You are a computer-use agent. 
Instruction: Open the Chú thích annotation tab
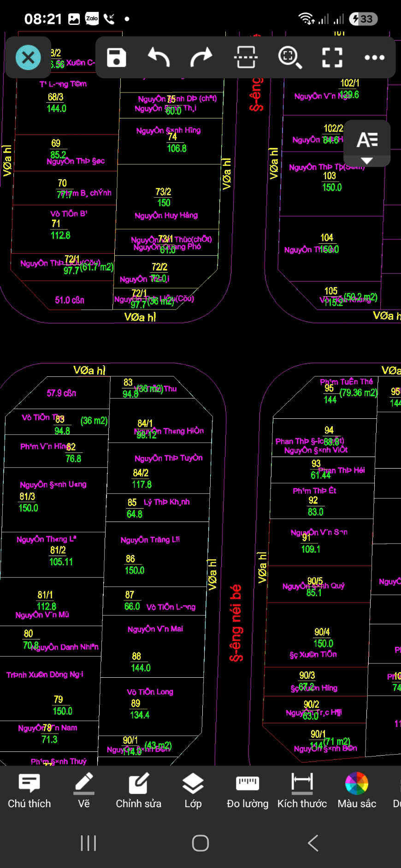(29, 791)
